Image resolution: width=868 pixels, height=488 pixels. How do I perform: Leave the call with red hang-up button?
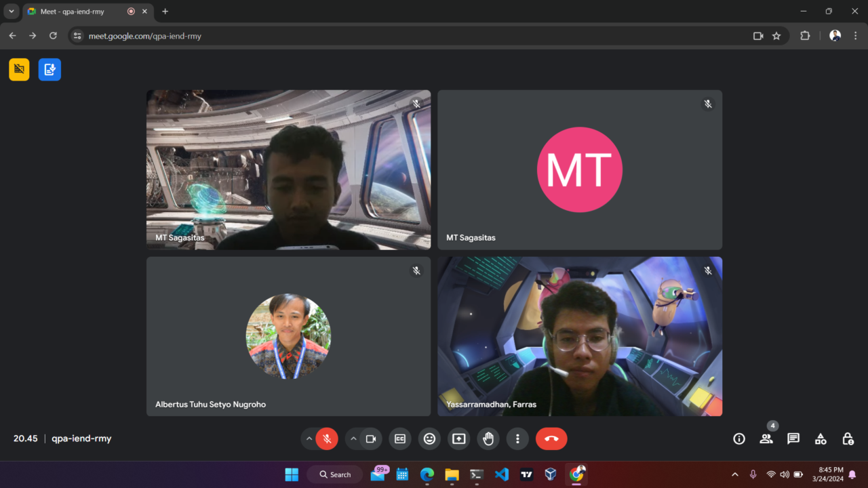click(x=551, y=439)
